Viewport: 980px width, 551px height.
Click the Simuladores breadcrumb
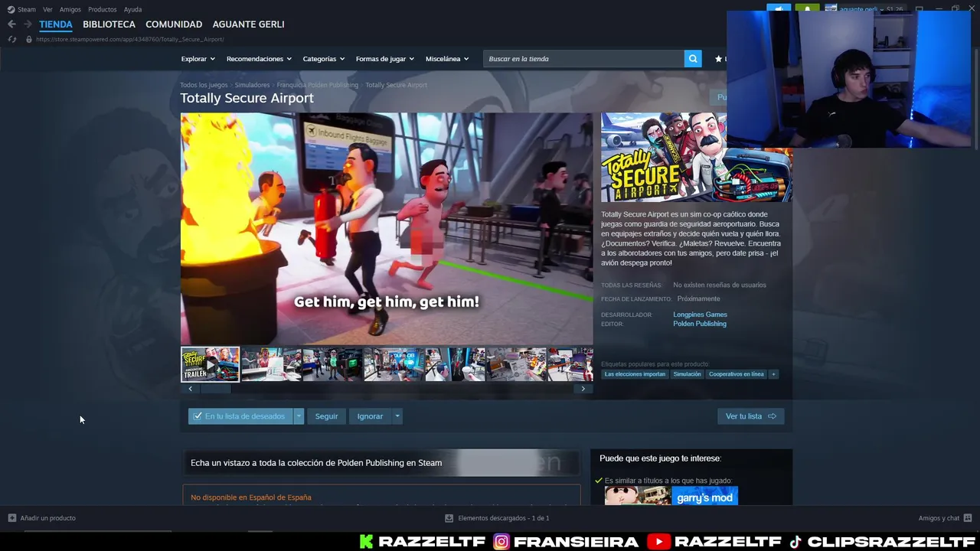tap(252, 85)
